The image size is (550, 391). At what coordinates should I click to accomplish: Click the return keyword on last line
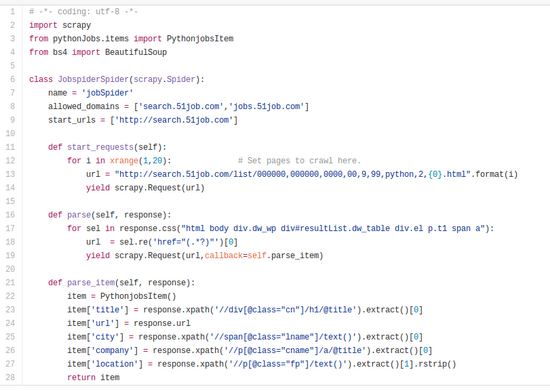(x=81, y=377)
